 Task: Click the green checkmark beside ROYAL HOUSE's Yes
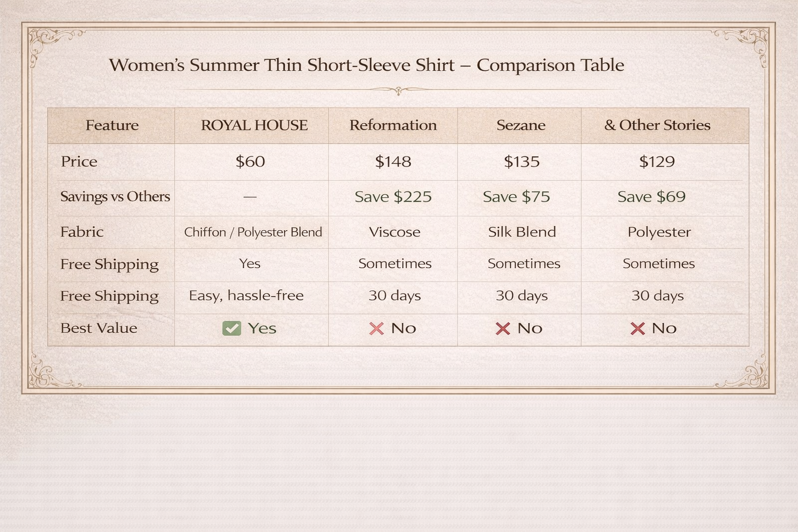[x=232, y=328]
